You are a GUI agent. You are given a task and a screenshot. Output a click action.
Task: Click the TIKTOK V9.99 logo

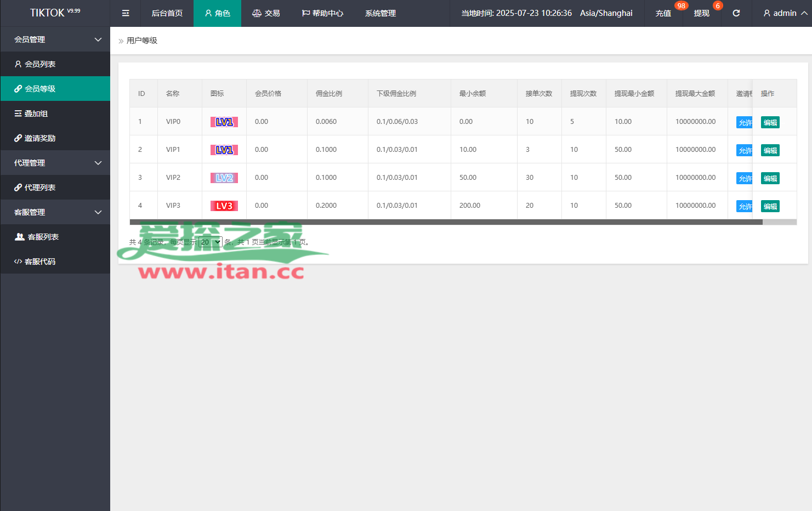(55, 13)
